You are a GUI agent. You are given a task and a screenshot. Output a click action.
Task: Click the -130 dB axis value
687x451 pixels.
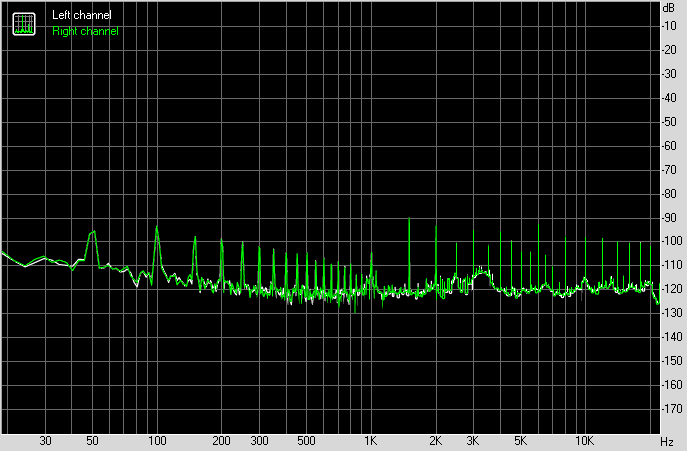click(x=672, y=313)
